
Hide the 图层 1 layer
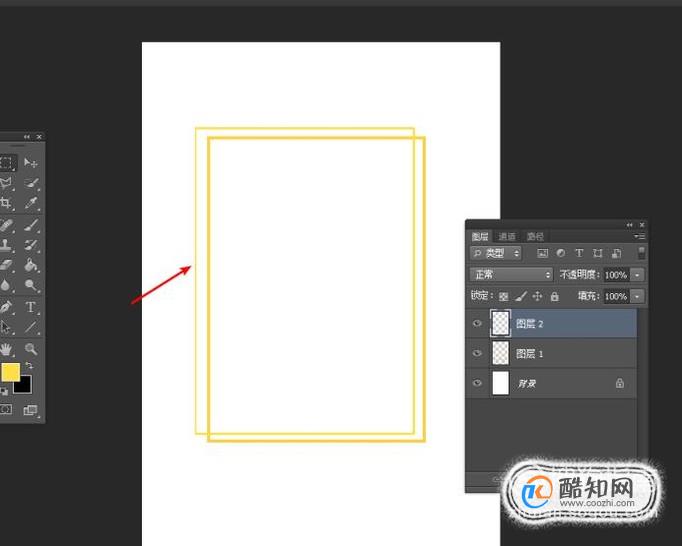(477, 353)
